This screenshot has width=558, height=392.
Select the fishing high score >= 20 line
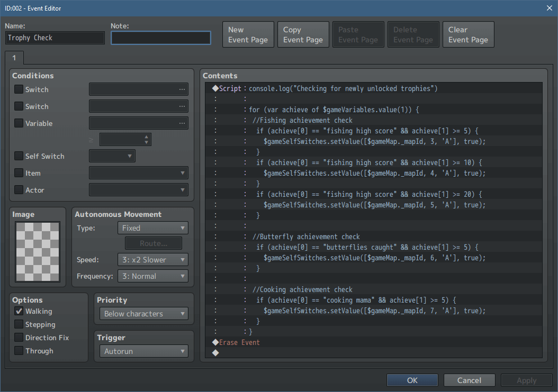[x=374, y=194]
